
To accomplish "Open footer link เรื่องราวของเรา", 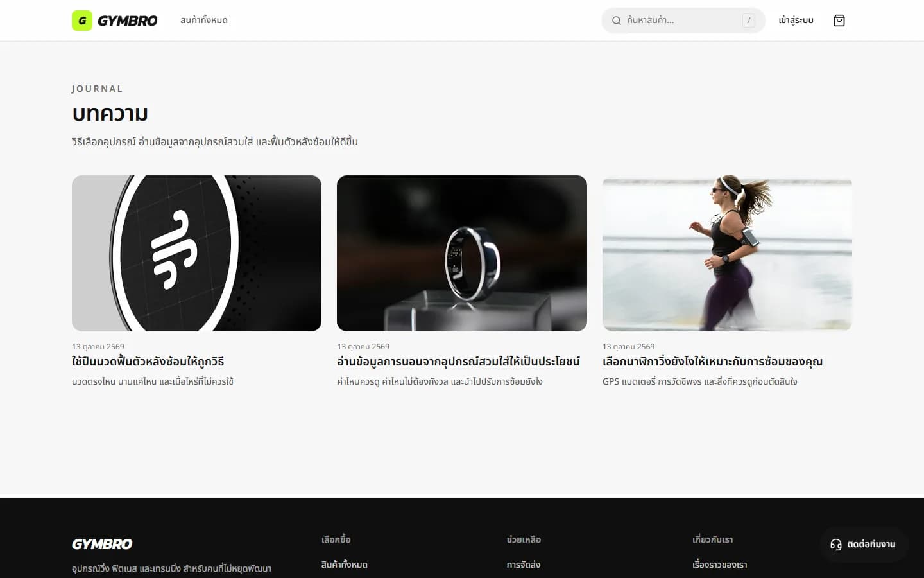I will tap(720, 565).
